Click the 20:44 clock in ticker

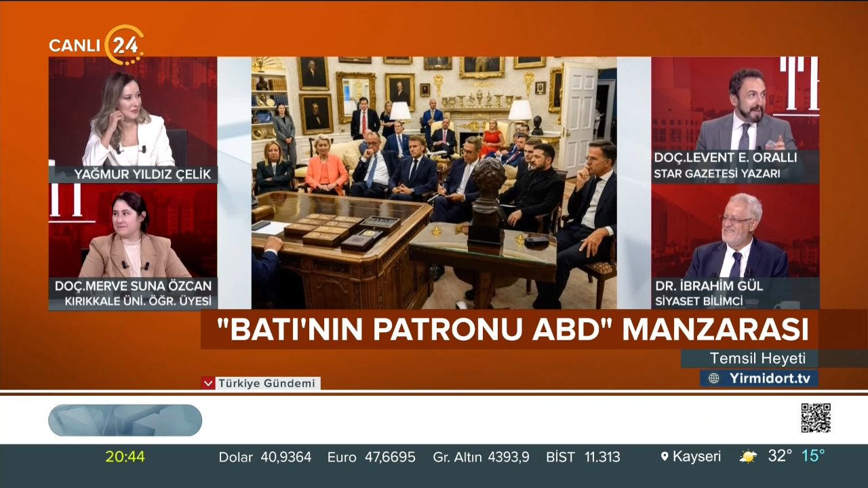[125, 457]
